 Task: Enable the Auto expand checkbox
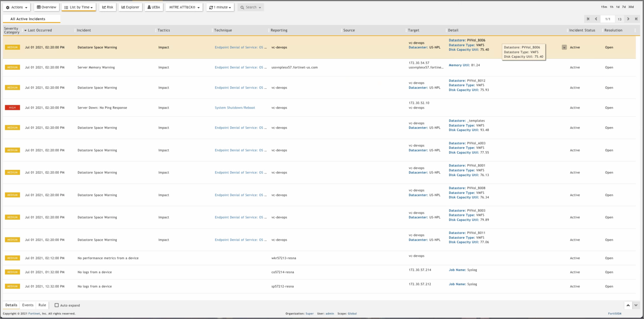[57, 305]
